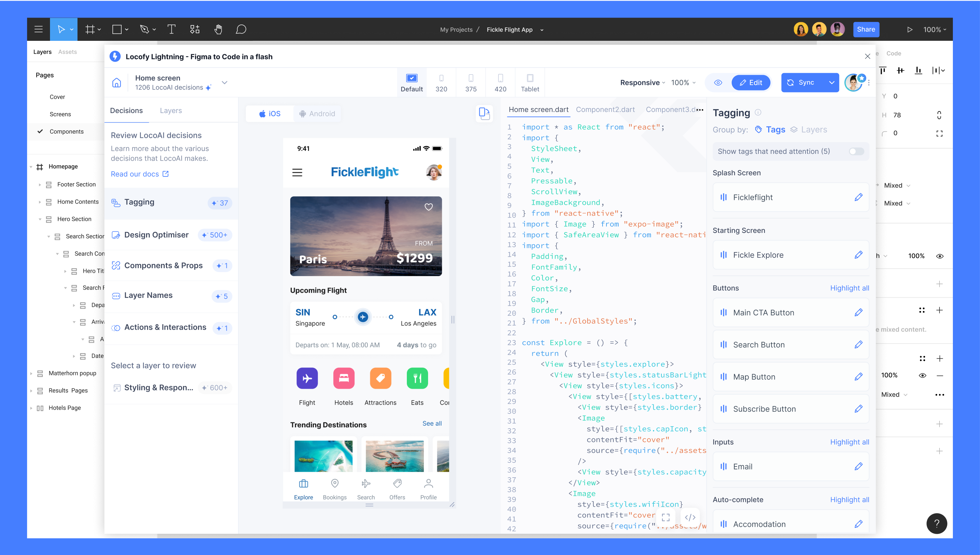Select the Frame tool
Image resolution: width=980 pixels, height=555 pixels.
(90, 29)
